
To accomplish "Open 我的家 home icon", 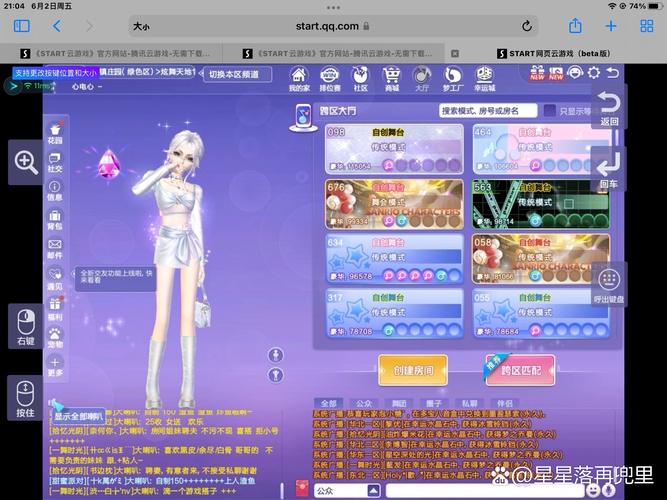I will (299, 79).
